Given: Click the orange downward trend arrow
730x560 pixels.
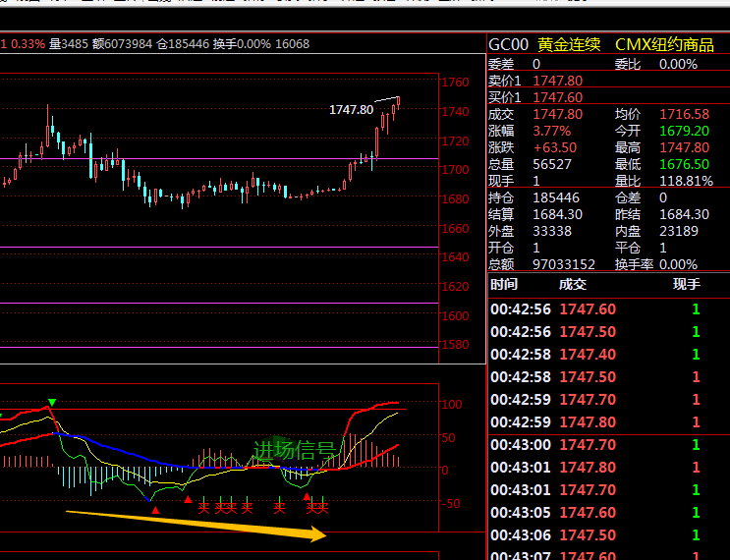Looking at the screenshot, I should click(x=197, y=523).
